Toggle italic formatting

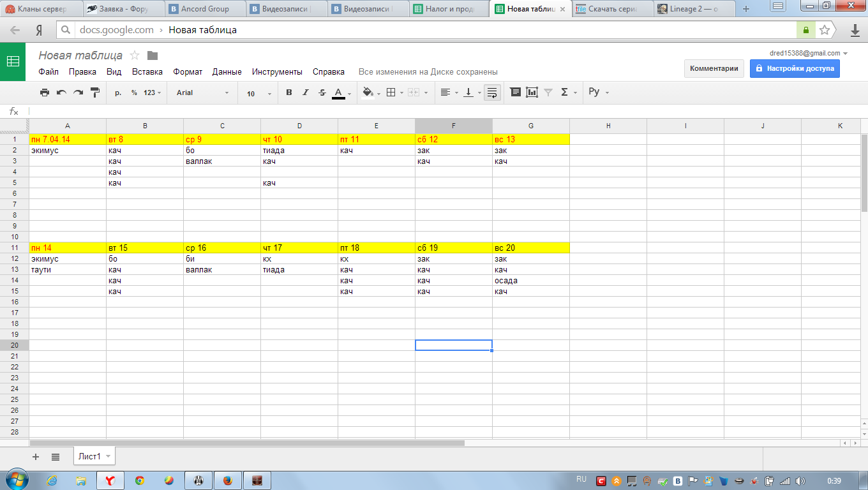[x=305, y=93]
